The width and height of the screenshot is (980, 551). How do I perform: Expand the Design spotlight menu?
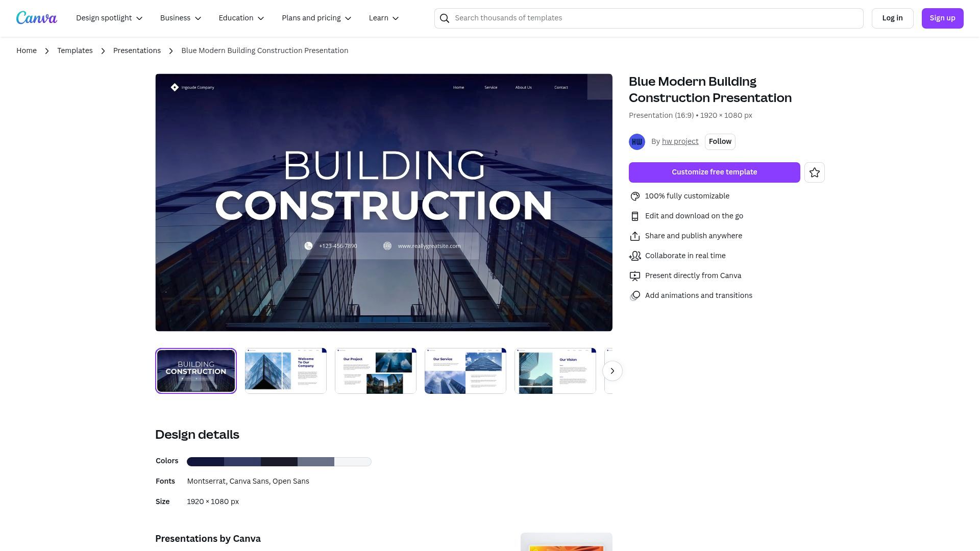click(109, 18)
